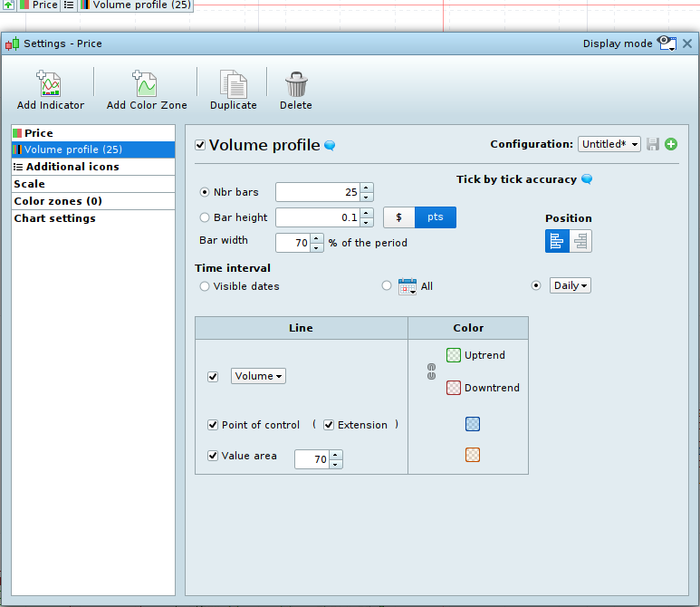Select All time interval radio
This screenshot has height=607, width=700.
pos(387,285)
